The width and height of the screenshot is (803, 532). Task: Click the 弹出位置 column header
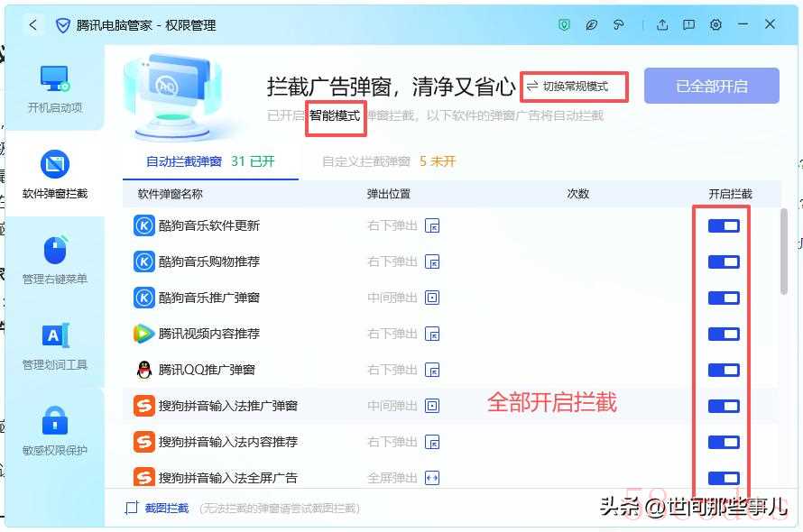[389, 194]
